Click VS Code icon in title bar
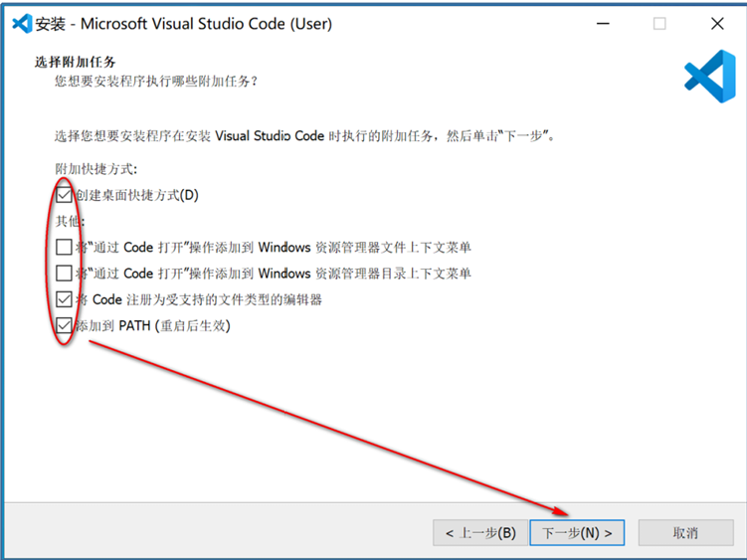This screenshot has width=747, height=560. pos(22,23)
